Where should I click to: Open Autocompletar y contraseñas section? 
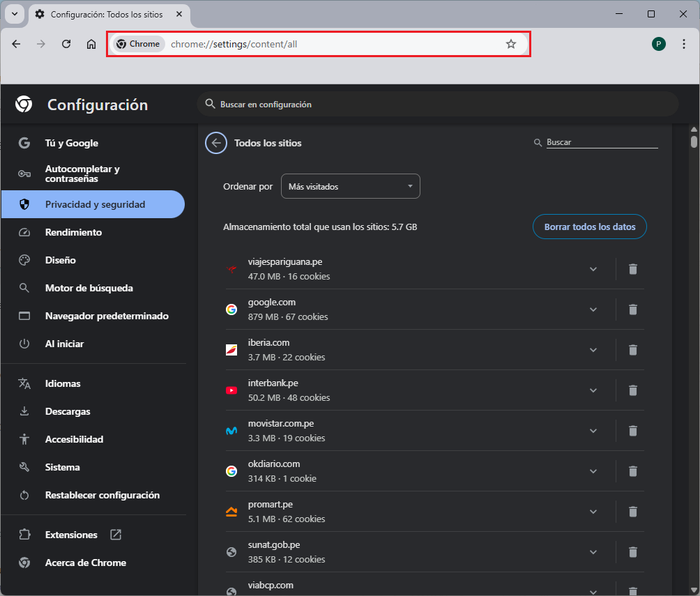tap(93, 174)
